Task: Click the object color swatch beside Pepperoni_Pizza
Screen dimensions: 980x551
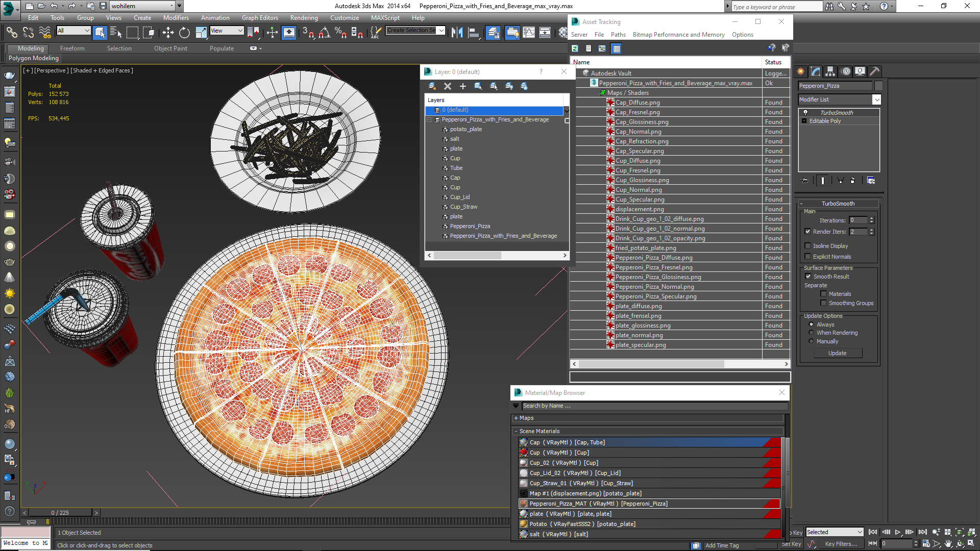Action: pyautogui.click(x=878, y=86)
